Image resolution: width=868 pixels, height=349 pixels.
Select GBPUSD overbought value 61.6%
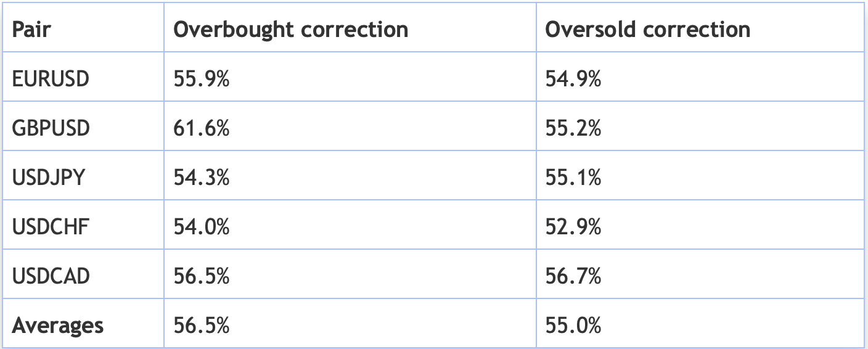tap(202, 128)
